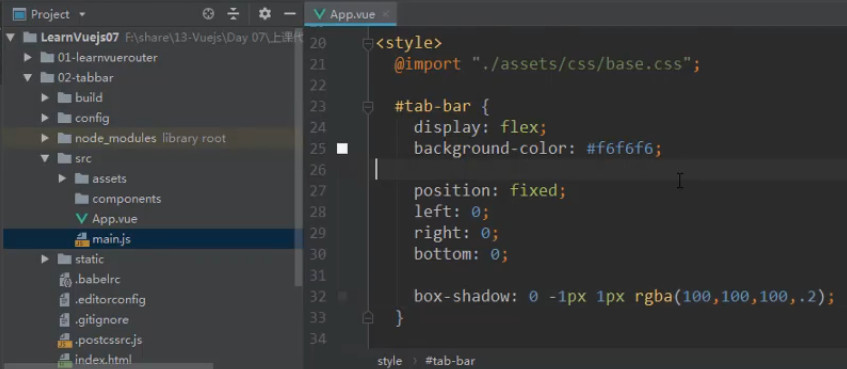Close the App.vue editor tab
847x369 pixels.
(x=385, y=15)
